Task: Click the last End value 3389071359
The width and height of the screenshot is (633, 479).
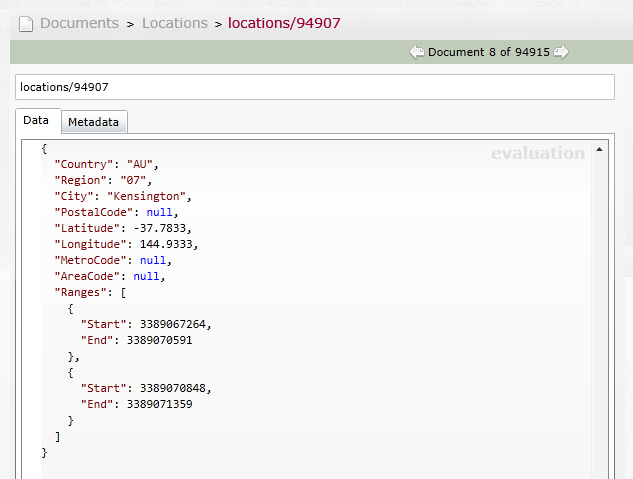Action: click(x=159, y=404)
